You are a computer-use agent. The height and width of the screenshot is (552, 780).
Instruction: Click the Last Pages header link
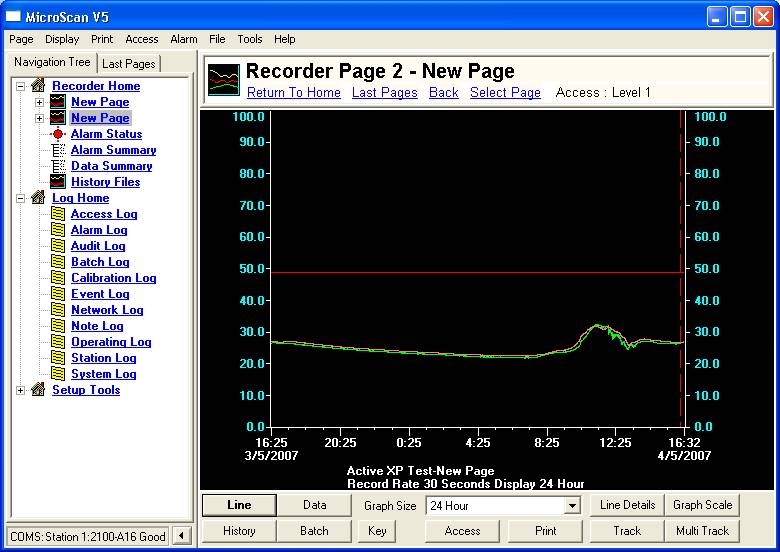coord(385,92)
